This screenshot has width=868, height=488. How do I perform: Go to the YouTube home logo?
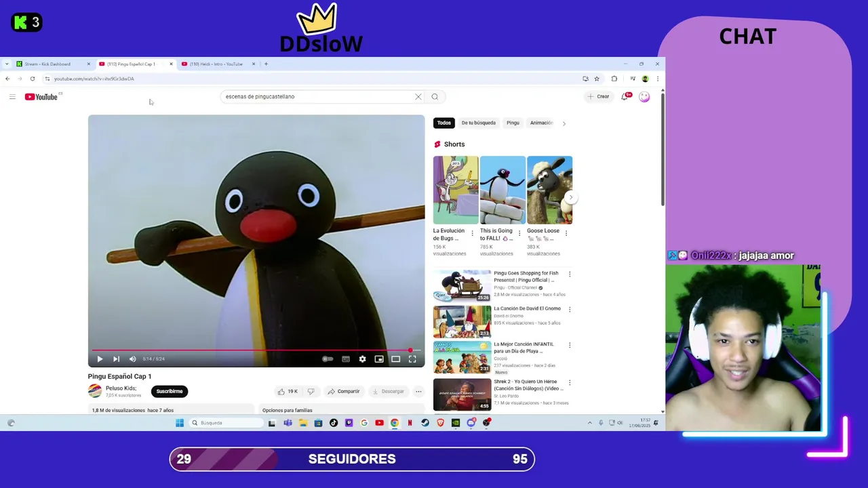(x=41, y=97)
